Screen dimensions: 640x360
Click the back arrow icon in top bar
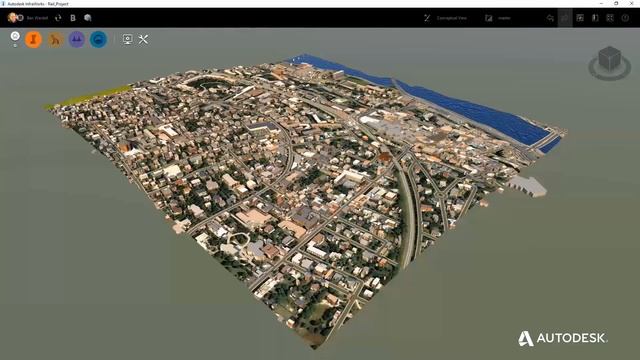[x=550, y=18]
